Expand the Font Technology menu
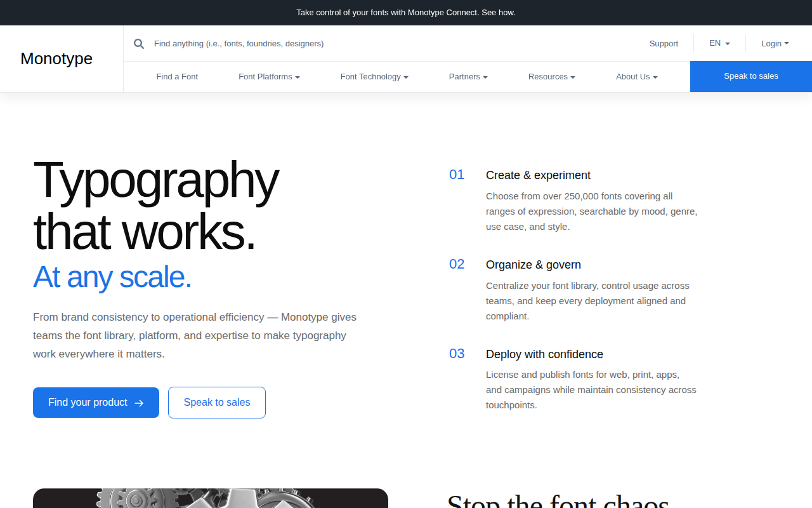 coord(374,77)
